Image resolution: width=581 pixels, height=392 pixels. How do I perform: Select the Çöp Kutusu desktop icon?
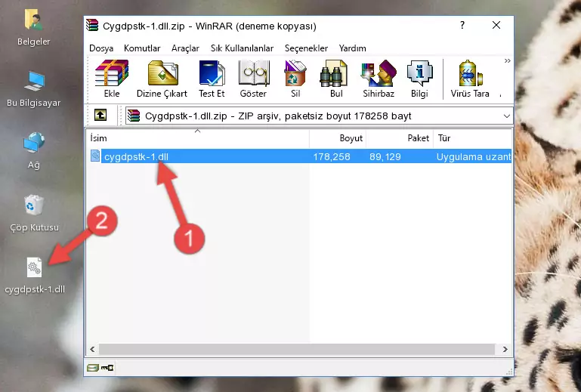coord(34,214)
